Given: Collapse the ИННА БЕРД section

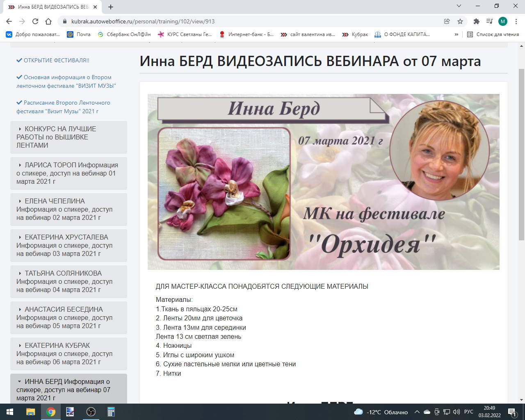Looking at the screenshot, I should 68,389.
